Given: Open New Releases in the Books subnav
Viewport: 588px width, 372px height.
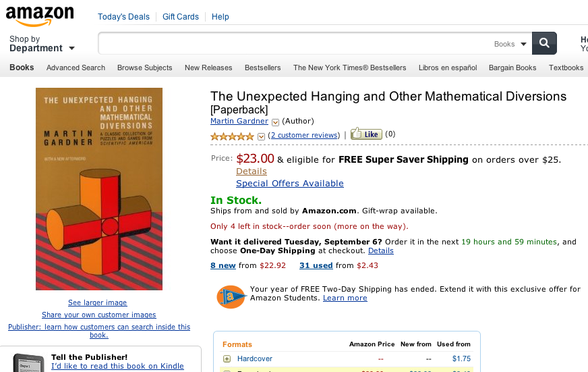Looking at the screenshot, I should coord(208,68).
